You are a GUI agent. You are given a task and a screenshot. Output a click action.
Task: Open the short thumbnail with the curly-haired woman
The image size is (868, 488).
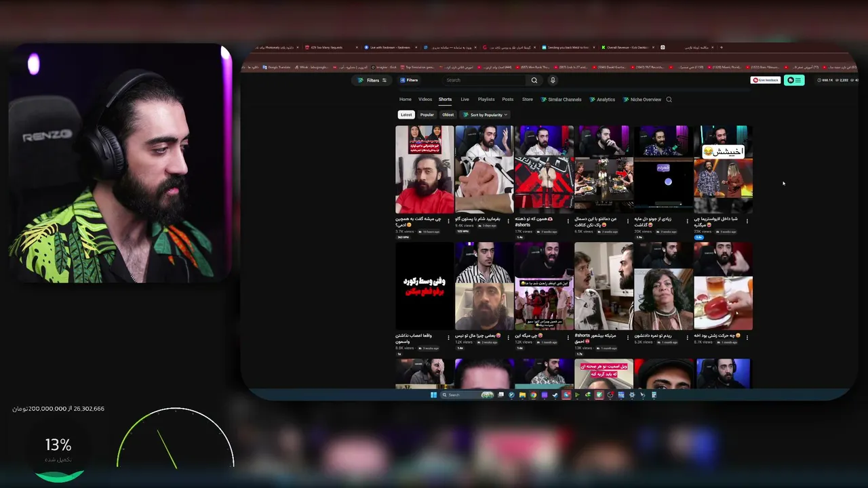pos(663,286)
